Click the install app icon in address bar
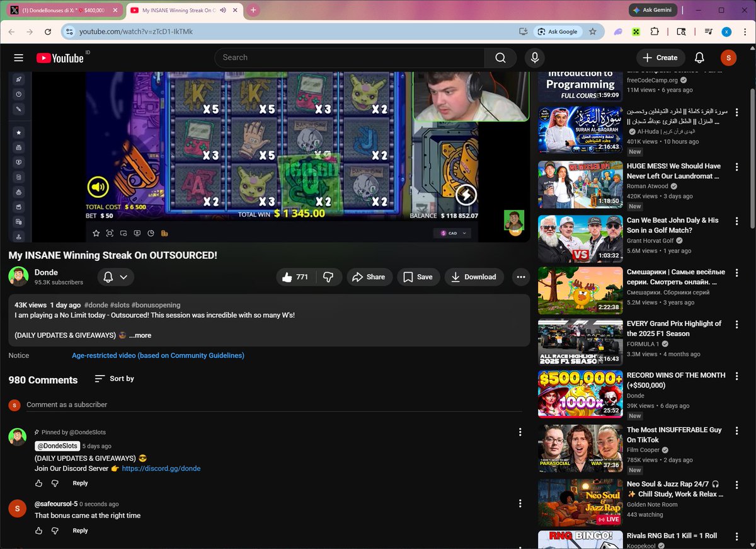Screen dimensions: 756x549 click(523, 32)
